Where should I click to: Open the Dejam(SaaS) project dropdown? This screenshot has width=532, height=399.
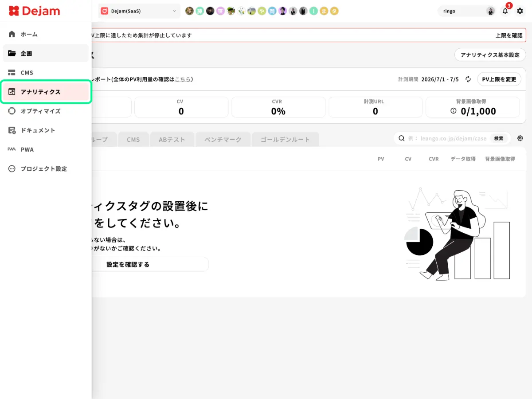click(x=139, y=11)
